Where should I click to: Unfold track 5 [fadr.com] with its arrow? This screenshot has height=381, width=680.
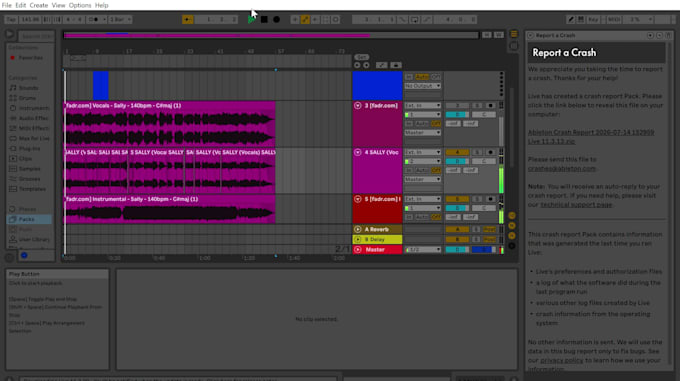coord(358,199)
